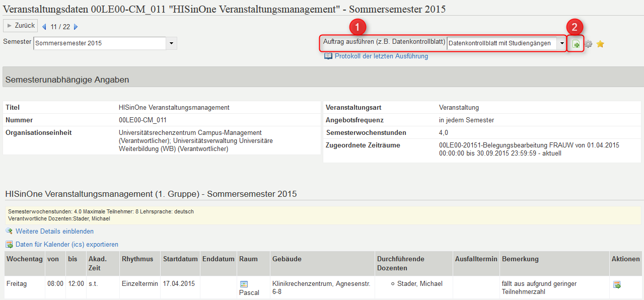This screenshot has height=300, width=644.
Task: Click the von column header
Action: [54, 264]
